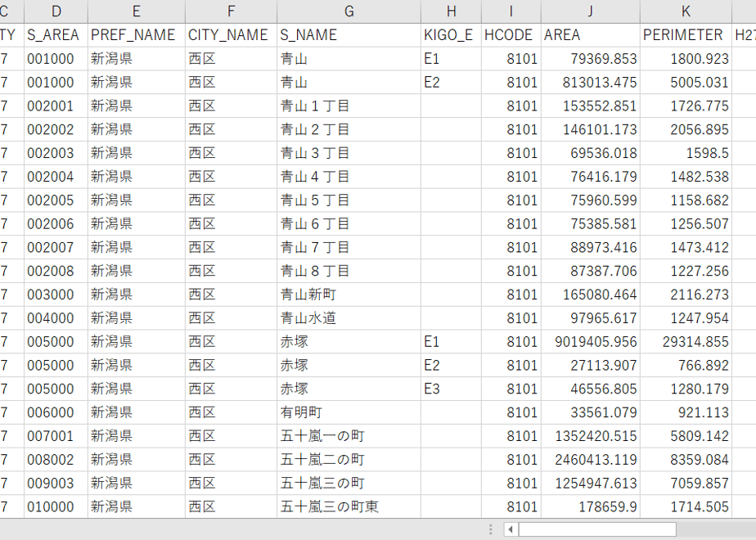
Task: Select area cell 178659.9
Action: (x=591, y=507)
